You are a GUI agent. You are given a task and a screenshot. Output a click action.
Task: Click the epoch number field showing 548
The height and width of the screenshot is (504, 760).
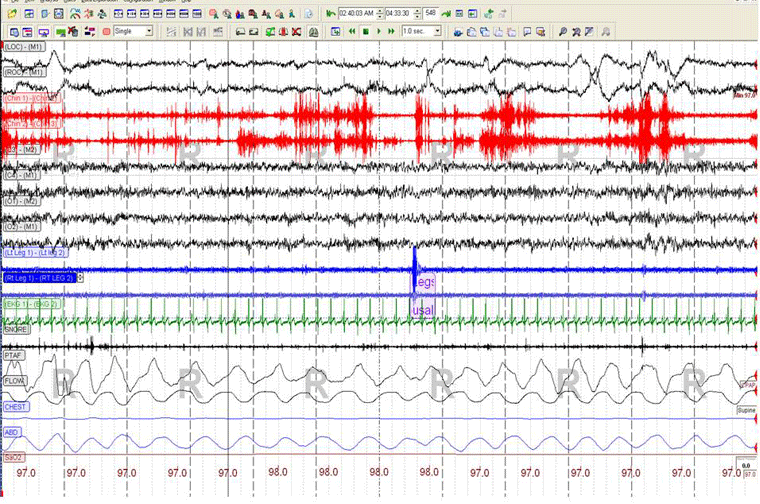(x=429, y=14)
